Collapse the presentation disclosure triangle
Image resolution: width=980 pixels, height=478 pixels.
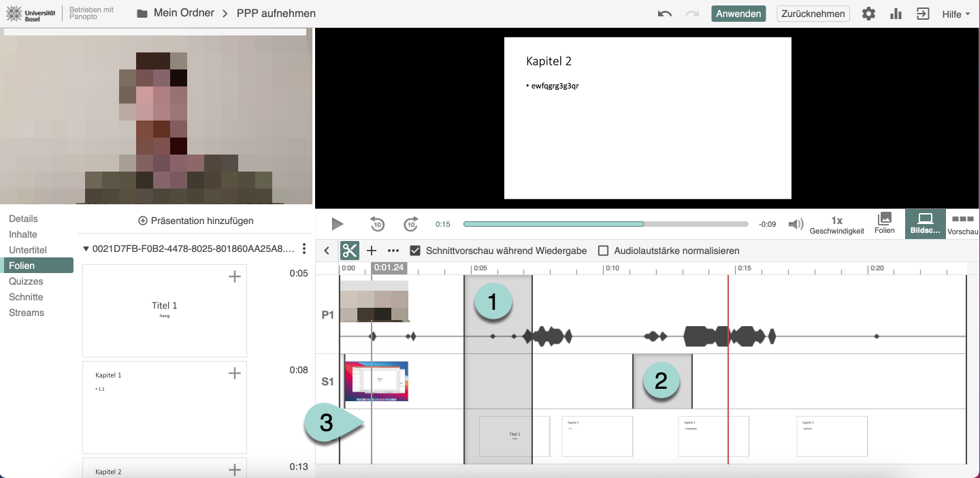(86, 249)
